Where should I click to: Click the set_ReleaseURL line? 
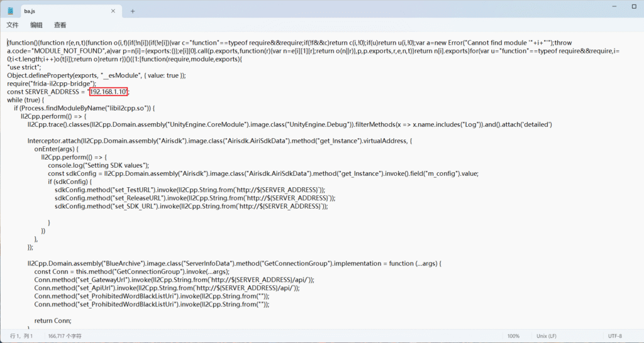[195, 198]
